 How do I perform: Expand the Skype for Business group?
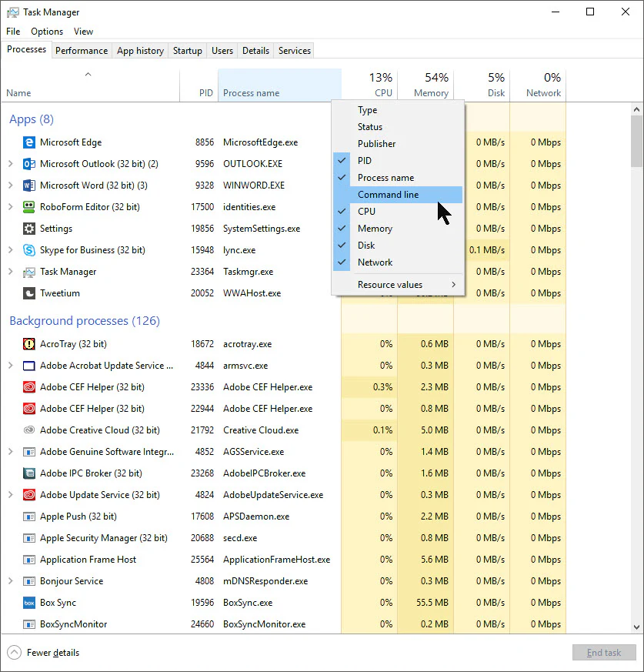coord(11,250)
